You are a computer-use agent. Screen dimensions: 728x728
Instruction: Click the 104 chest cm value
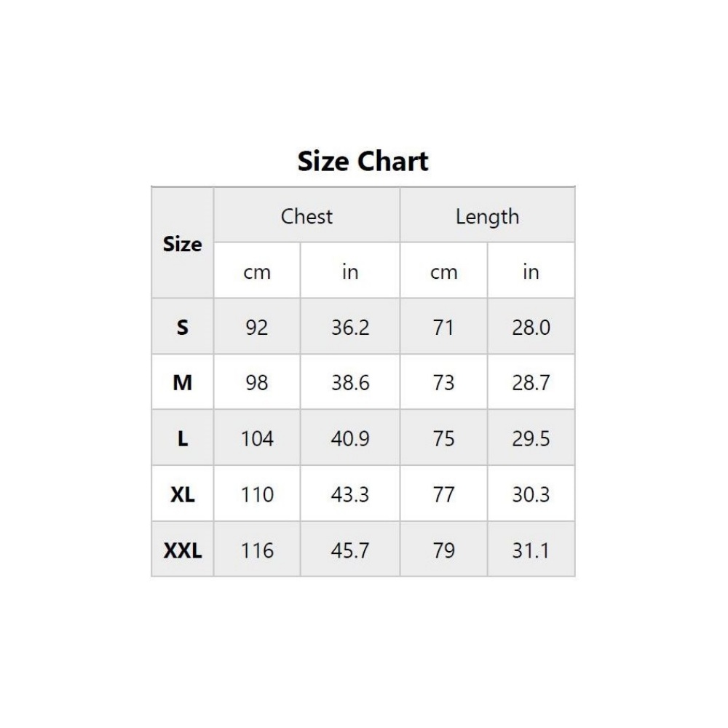point(257,439)
